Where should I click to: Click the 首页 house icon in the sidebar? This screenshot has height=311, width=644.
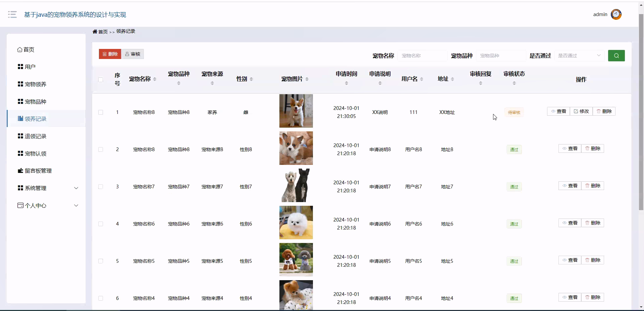(20, 50)
